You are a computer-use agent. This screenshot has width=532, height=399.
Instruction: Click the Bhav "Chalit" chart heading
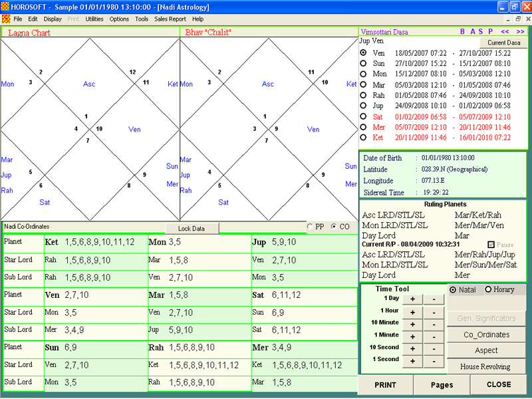[x=208, y=32]
